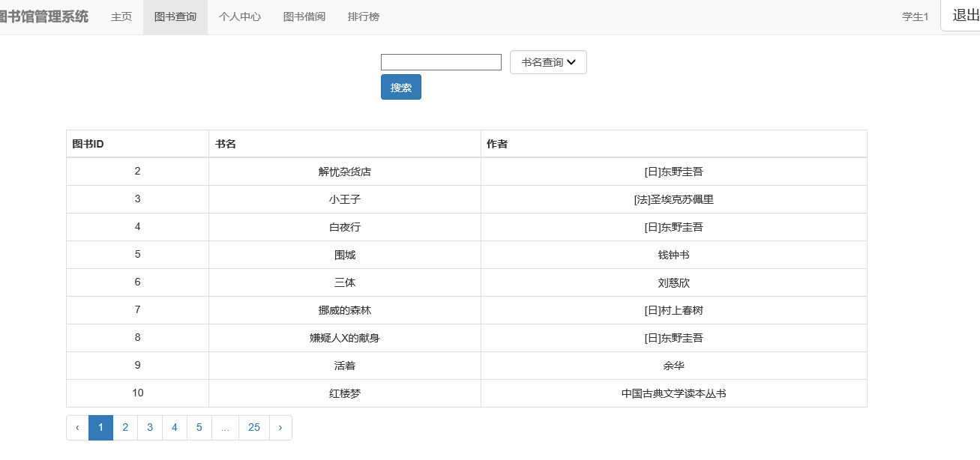Click book ID 10 cell
Image resolution: width=980 pixels, height=460 pixels.
137,393
